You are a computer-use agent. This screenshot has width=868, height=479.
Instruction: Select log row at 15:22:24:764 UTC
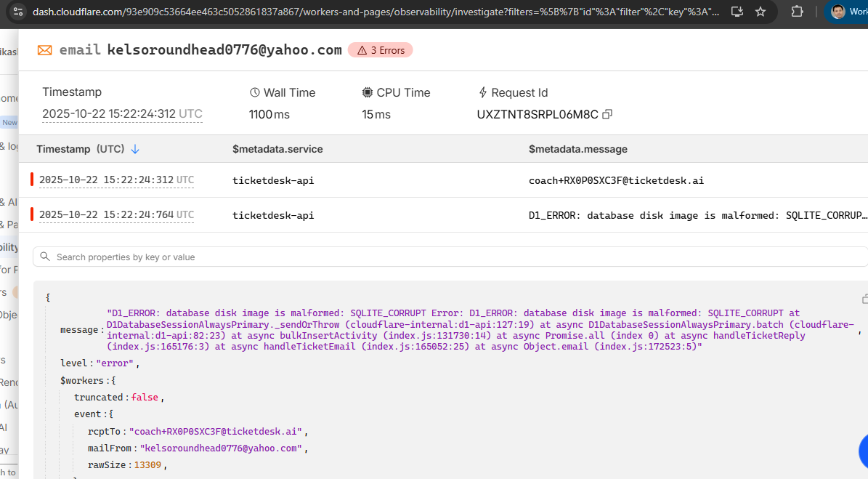[x=443, y=215]
